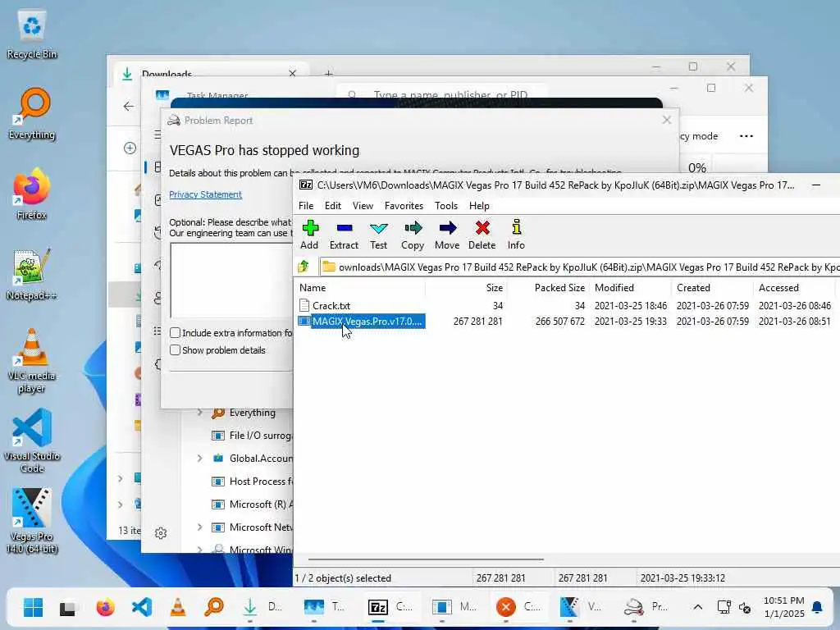The image size is (840, 630).
Task: Select the Everything desktop shortcut
Action: point(32,114)
